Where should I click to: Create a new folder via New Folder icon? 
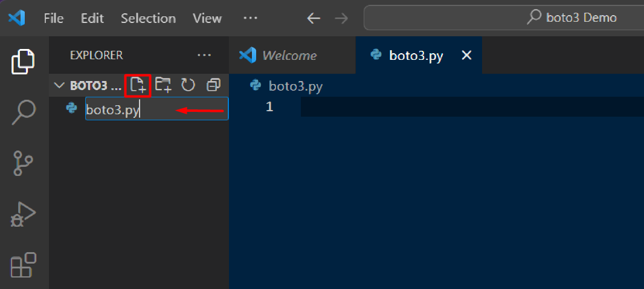pyautogui.click(x=164, y=85)
